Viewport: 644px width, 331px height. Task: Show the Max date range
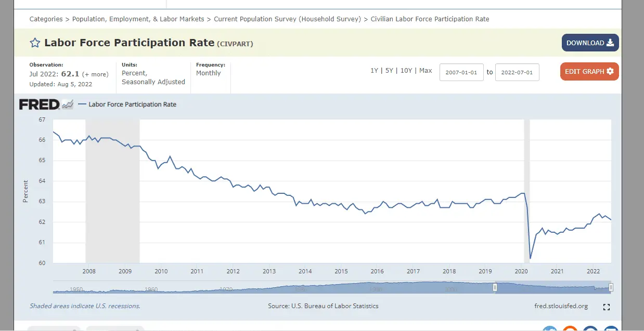[x=426, y=71]
